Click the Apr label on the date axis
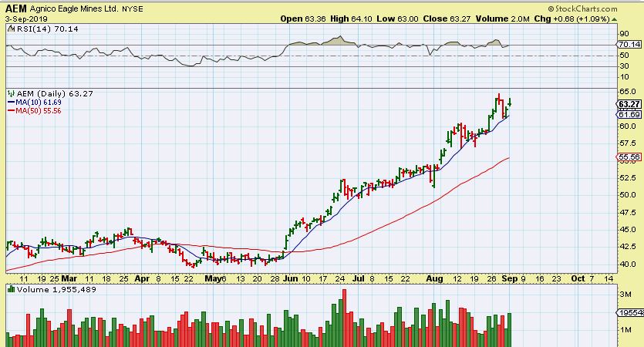644x347 pixels. [142, 278]
